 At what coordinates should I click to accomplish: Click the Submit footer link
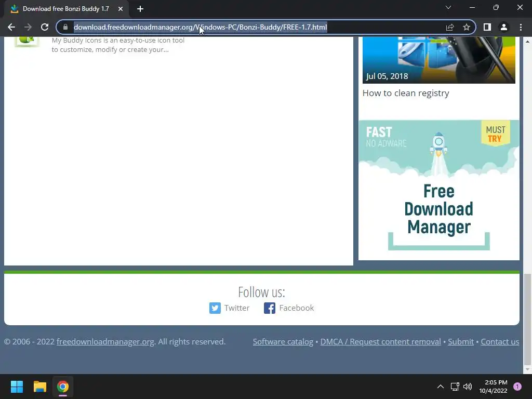pyautogui.click(x=461, y=342)
